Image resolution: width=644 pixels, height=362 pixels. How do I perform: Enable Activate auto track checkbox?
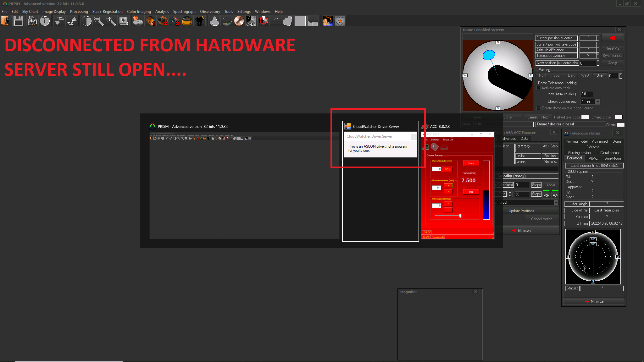click(539, 88)
